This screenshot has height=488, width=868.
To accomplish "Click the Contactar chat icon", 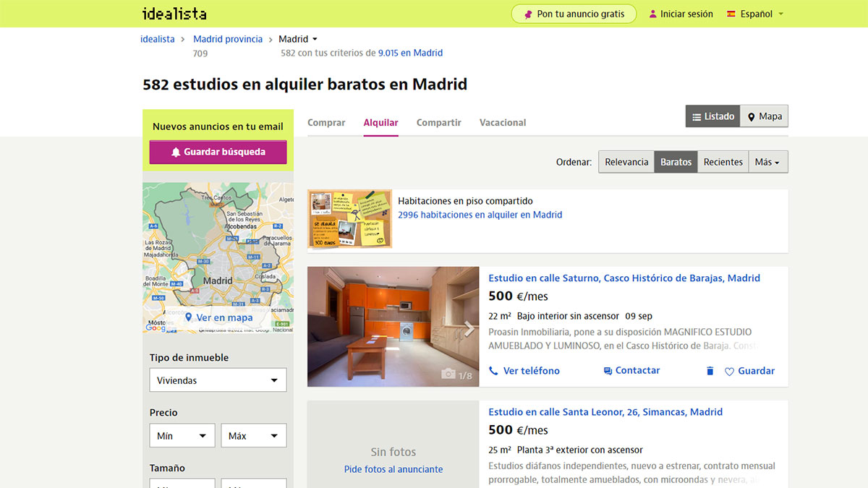I will point(608,371).
